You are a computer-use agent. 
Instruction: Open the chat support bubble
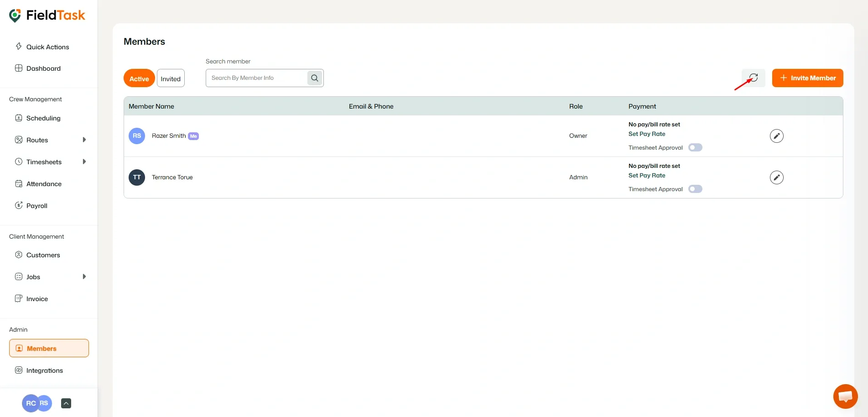point(845,396)
